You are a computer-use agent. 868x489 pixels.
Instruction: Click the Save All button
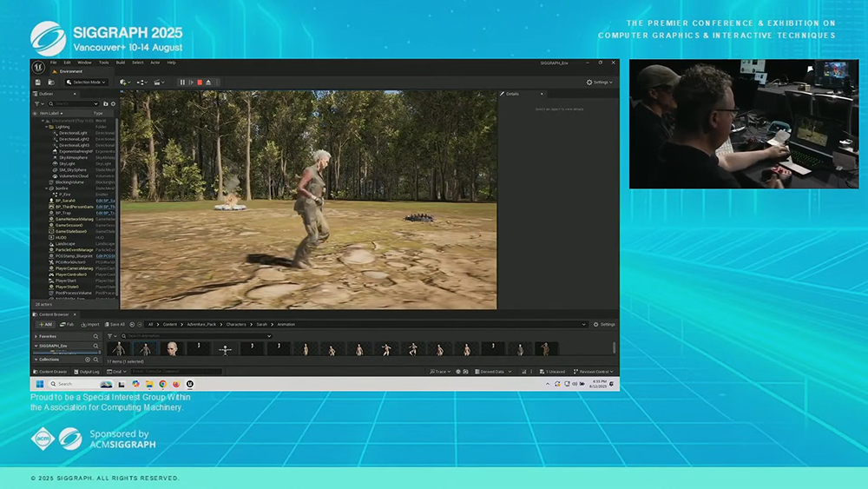pos(115,325)
